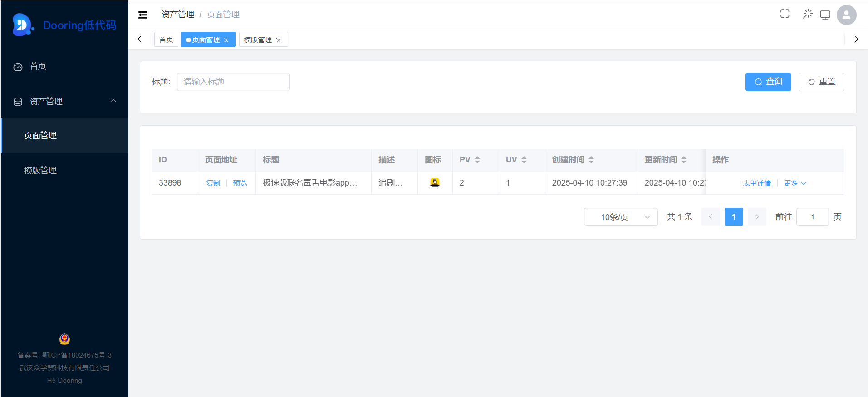This screenshot has width=868, height=397.
Task: Select 模版管理 in the sidebar
Action: (64, 171)
